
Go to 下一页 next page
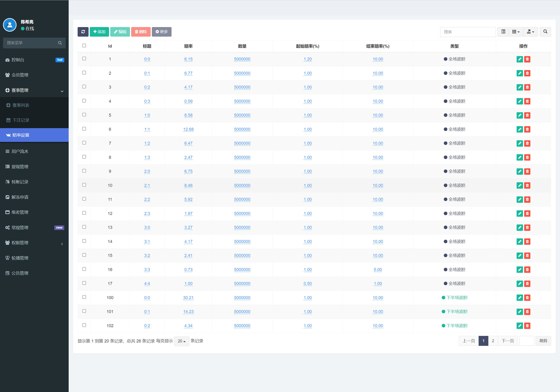508,341
